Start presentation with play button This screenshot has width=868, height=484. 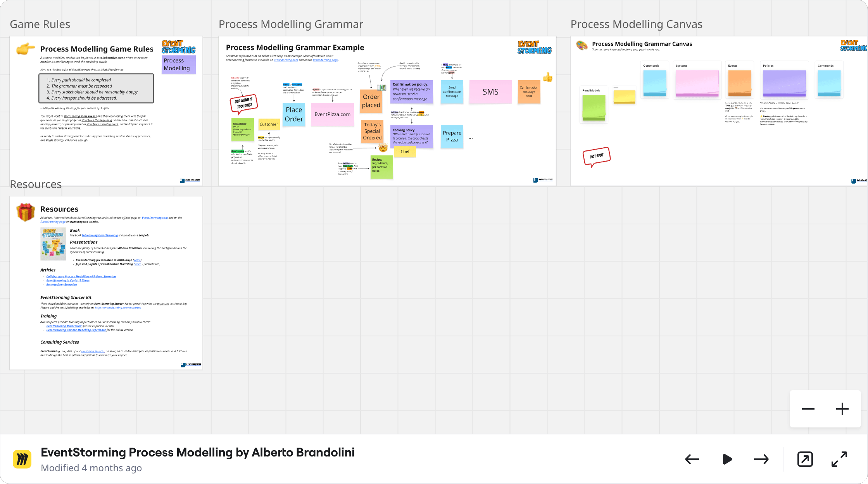[727, 460]
